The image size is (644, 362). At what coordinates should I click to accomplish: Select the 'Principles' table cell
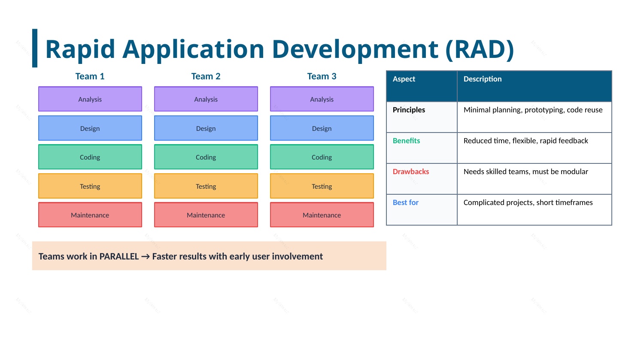(x=422, y=117)
